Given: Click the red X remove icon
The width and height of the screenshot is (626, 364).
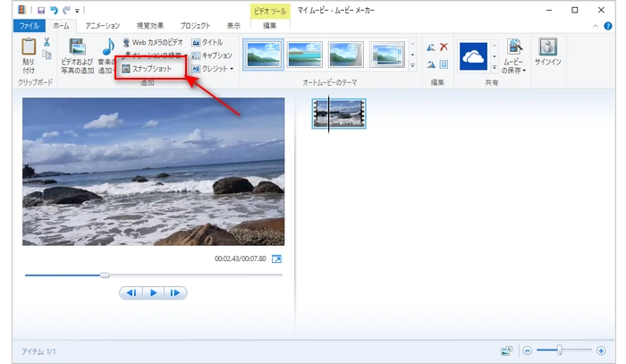Looking at the screenshot, I should (x=444, y=47).
